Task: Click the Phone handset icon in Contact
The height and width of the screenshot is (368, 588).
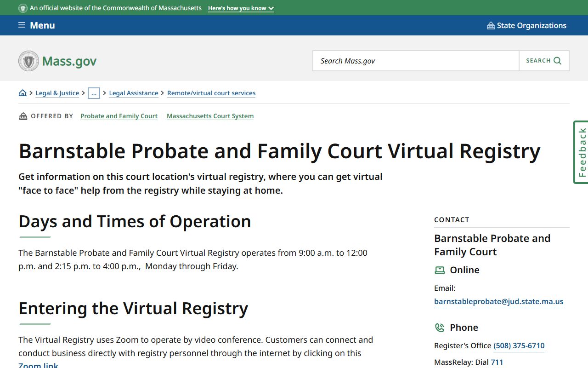Action: [440, 328]
